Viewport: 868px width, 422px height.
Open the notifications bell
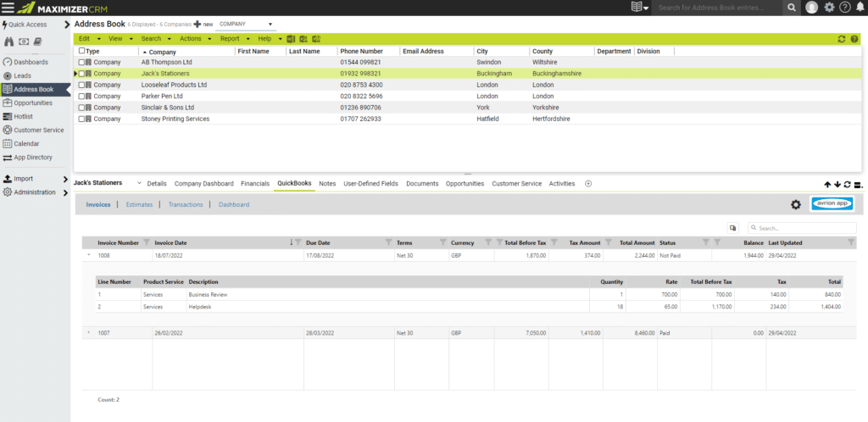(x=860, y=8)
